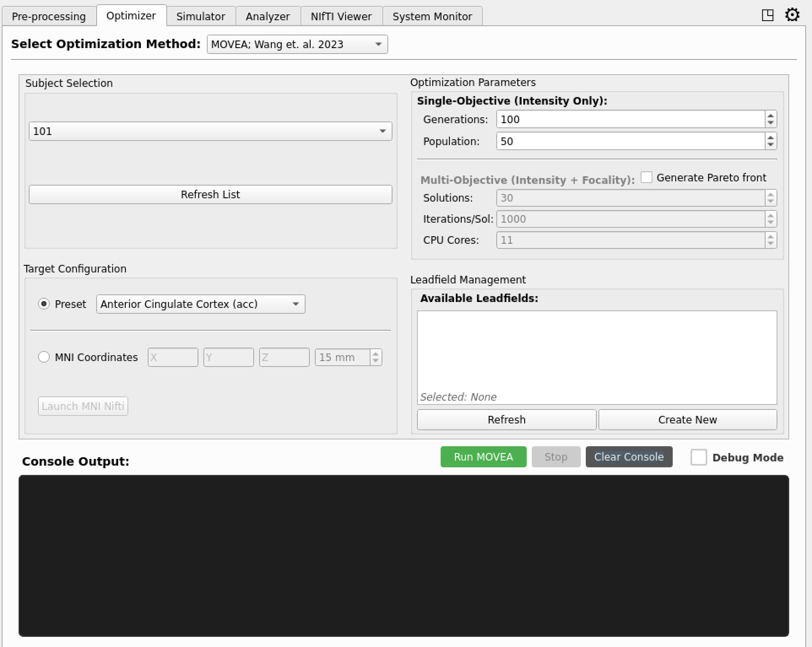Select the Preset target option
Image resolution: width=812 pixels, height=647 pixels.
[x=44, y=304]
